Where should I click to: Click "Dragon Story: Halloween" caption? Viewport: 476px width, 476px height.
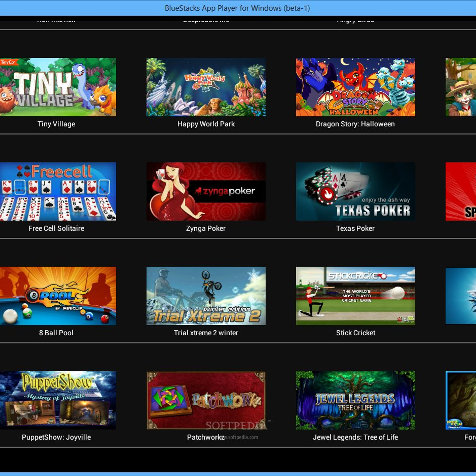pyautogui.click(x=355, y=124)
